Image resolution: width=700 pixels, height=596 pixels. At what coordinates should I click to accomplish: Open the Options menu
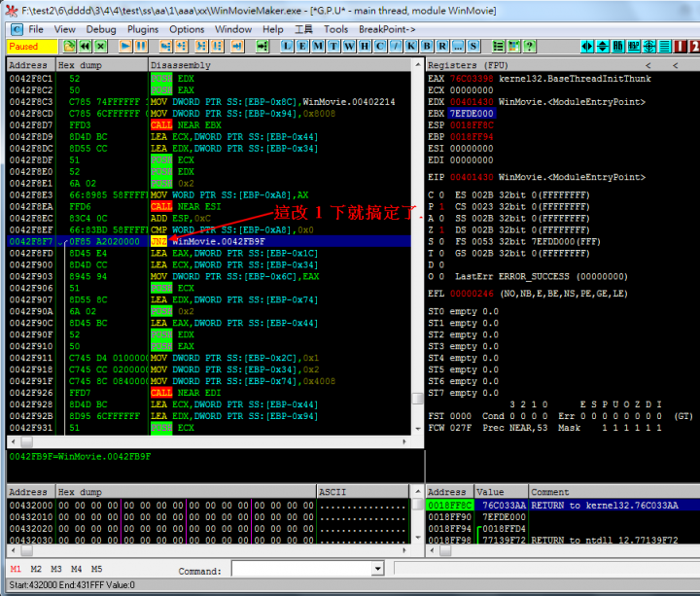187,29
